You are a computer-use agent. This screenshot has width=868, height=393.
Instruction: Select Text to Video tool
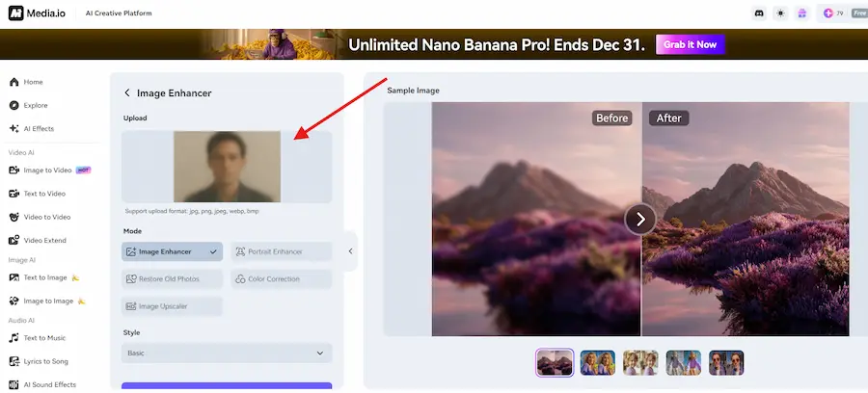point(44,194)
